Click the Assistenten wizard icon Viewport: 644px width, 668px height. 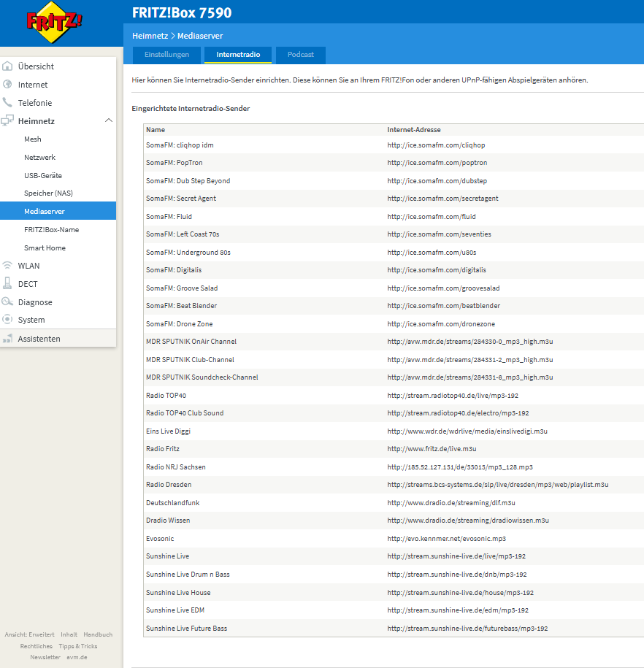(x=7, y=339)
